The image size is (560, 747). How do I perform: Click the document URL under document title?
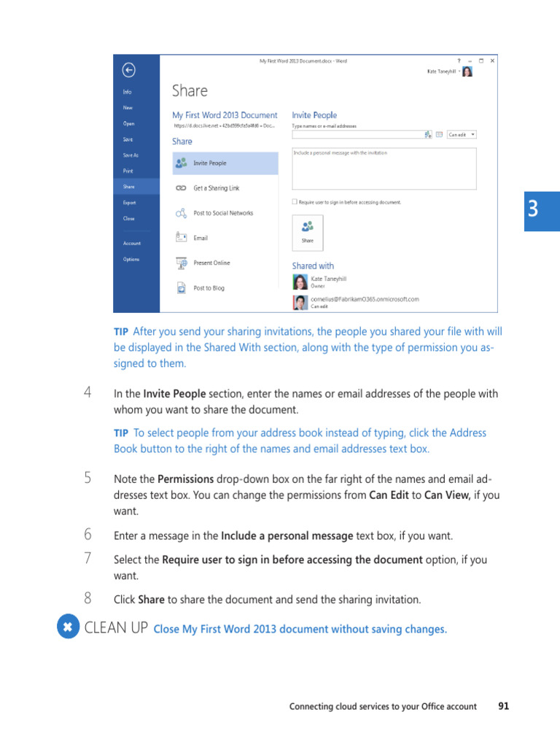[224, 125]
